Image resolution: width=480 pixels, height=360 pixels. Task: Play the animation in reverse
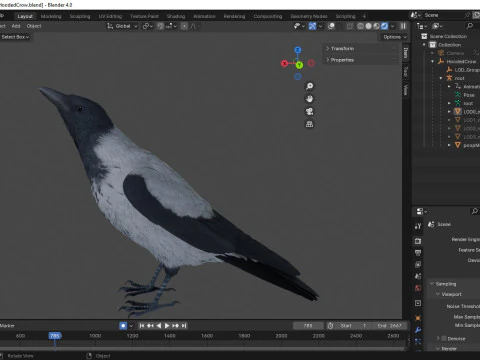click(x=159, y=326)
